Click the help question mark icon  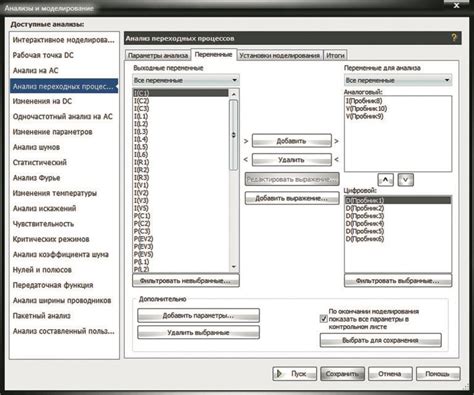tap(454, 37)
